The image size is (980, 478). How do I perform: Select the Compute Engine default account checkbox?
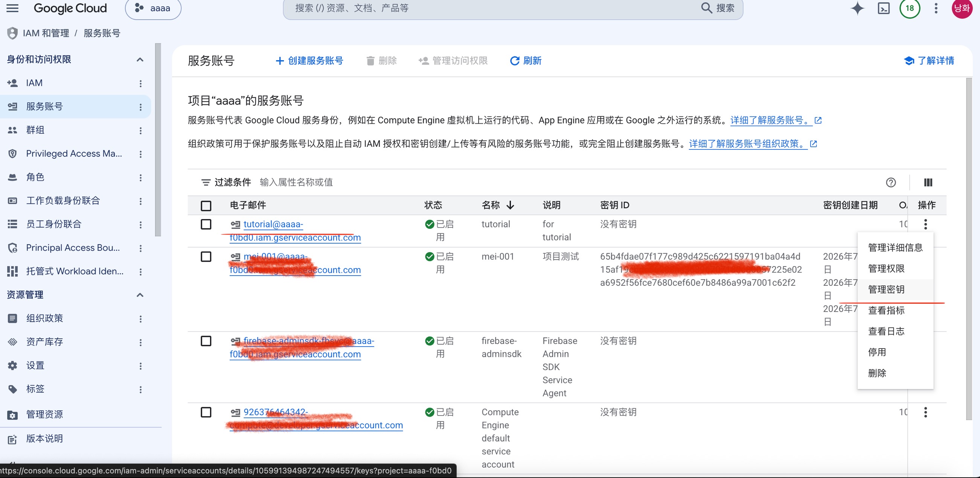206,412
